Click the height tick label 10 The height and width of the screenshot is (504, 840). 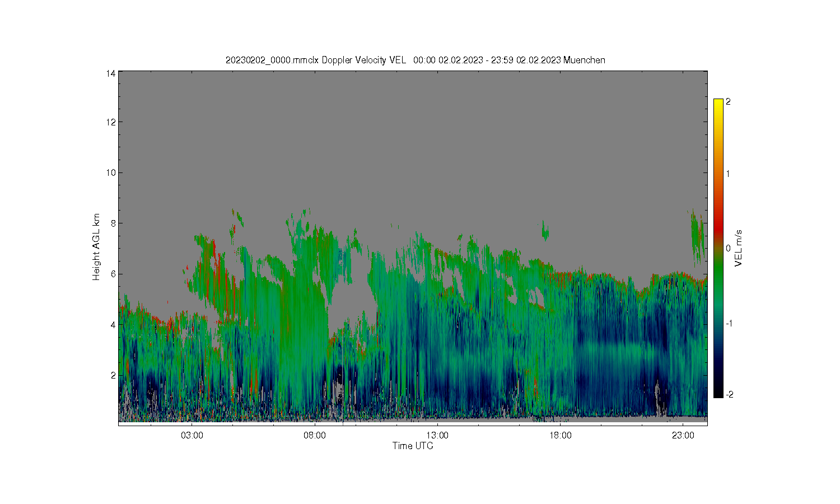pos(111,172)
